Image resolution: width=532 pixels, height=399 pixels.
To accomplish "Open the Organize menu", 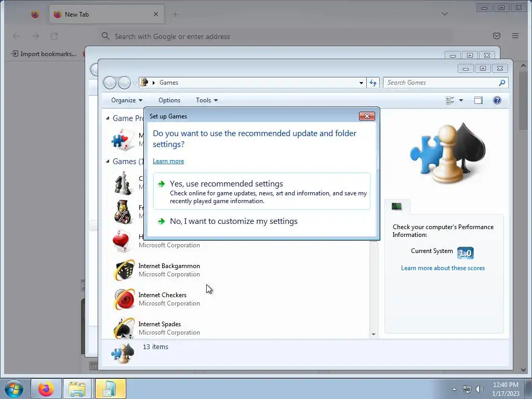I will click(x=127, y=100).
